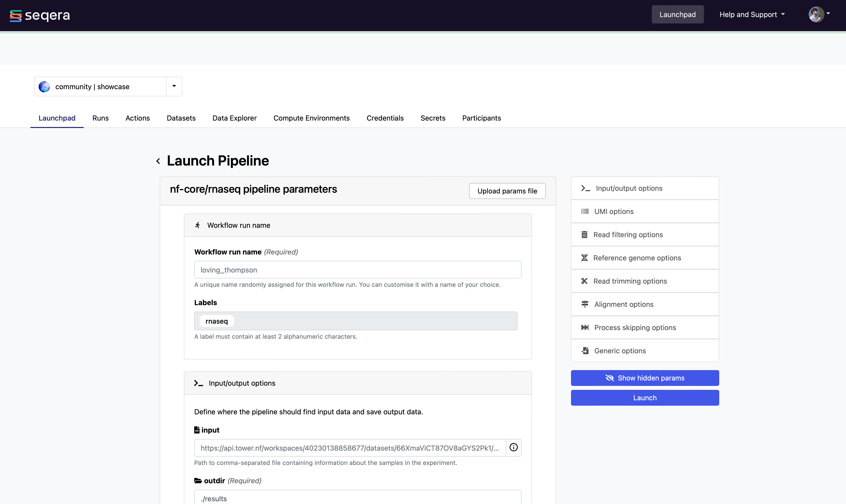
Task: Select the Process skipping fast-forward icon
Action: pos(585,327)
